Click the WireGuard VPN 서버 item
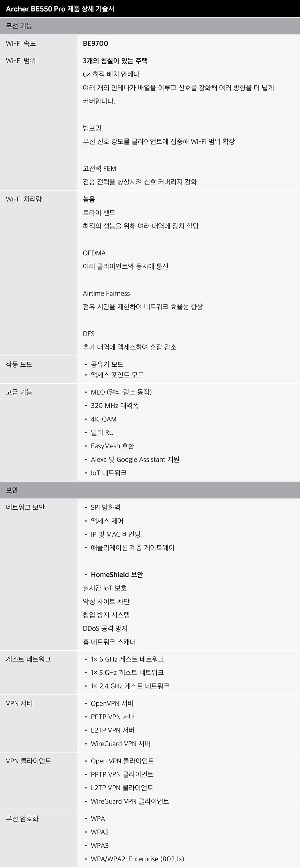 [121, 744]
